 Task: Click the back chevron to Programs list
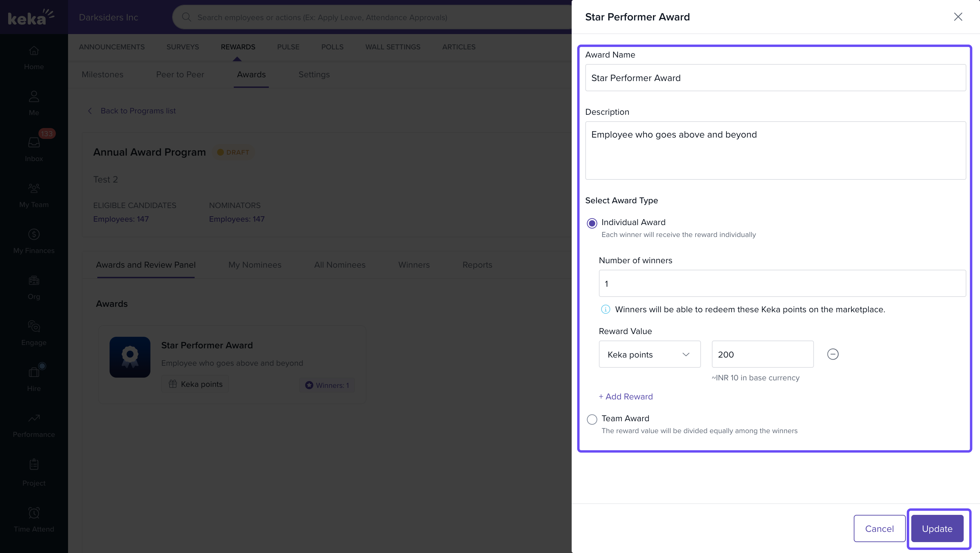(x=90, y=111)
